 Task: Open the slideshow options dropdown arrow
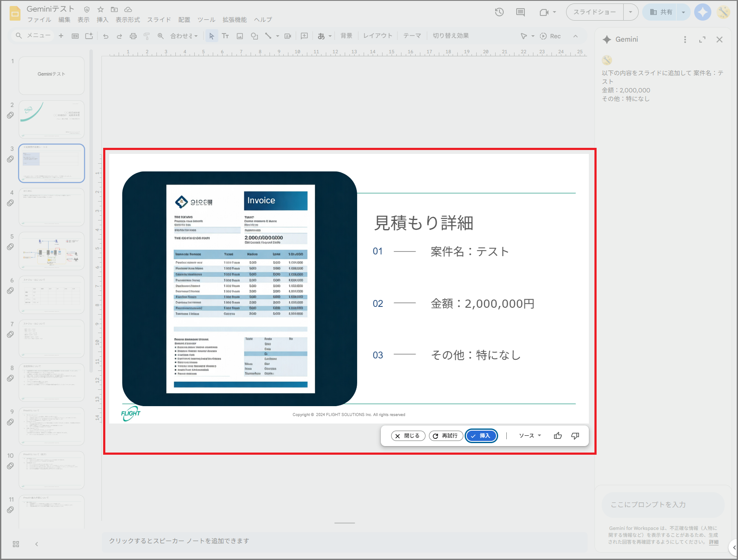click(x=631, y=12)
